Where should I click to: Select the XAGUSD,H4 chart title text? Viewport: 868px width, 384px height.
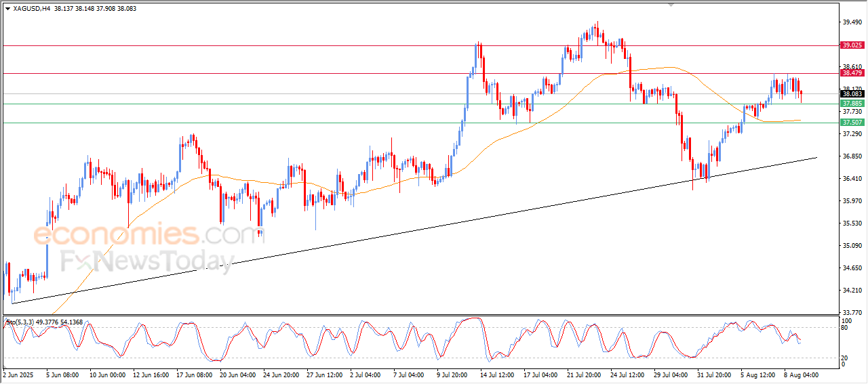tap(31, 9)
